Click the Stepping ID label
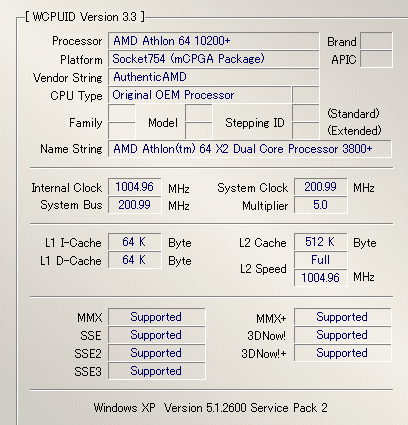The height and width of the screenshot is (425, 408). (x=255, y=123)
